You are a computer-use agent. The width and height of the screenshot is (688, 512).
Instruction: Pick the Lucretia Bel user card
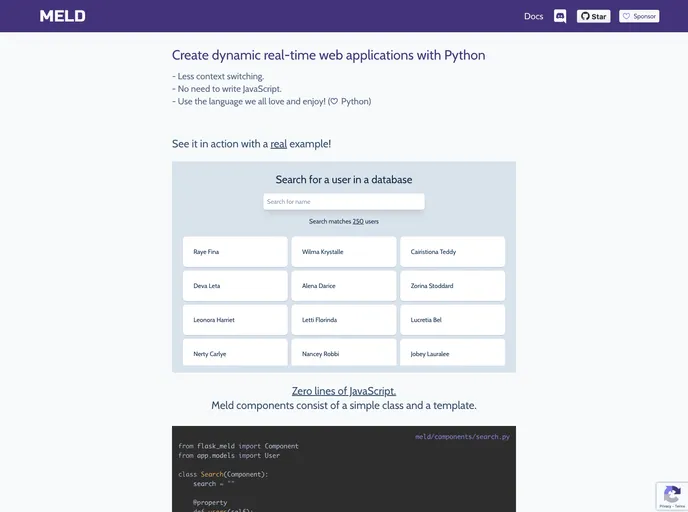pyautogui.click(x=452, y=320)
